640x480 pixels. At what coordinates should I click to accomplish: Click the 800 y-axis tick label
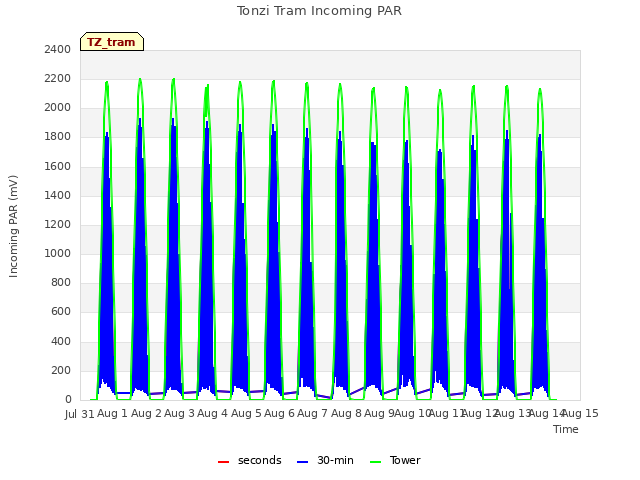pos(61,282)
